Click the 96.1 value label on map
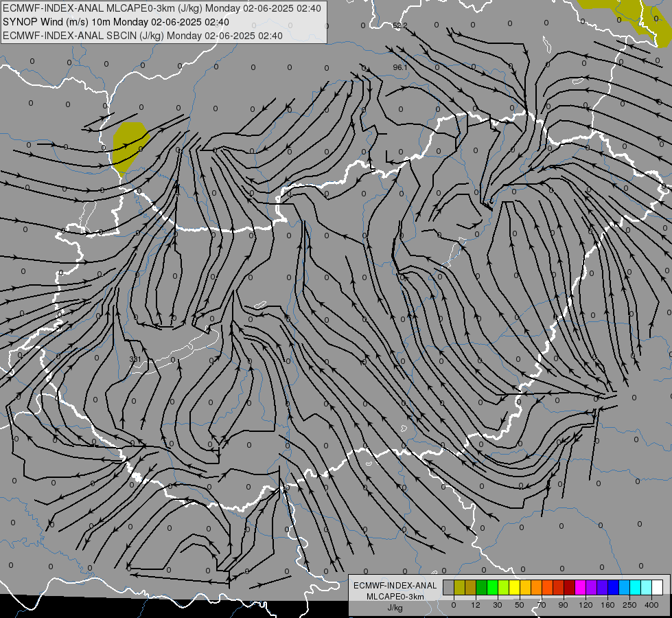Screen dimensions: 672x618 (x=400, y=67)
